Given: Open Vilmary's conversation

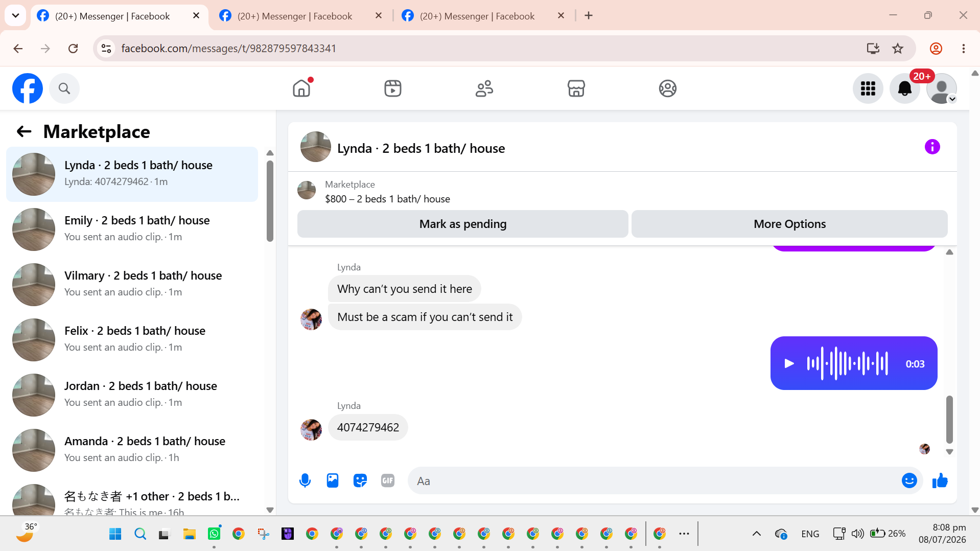Looking at the screenshot, I should tap(132, 285).
